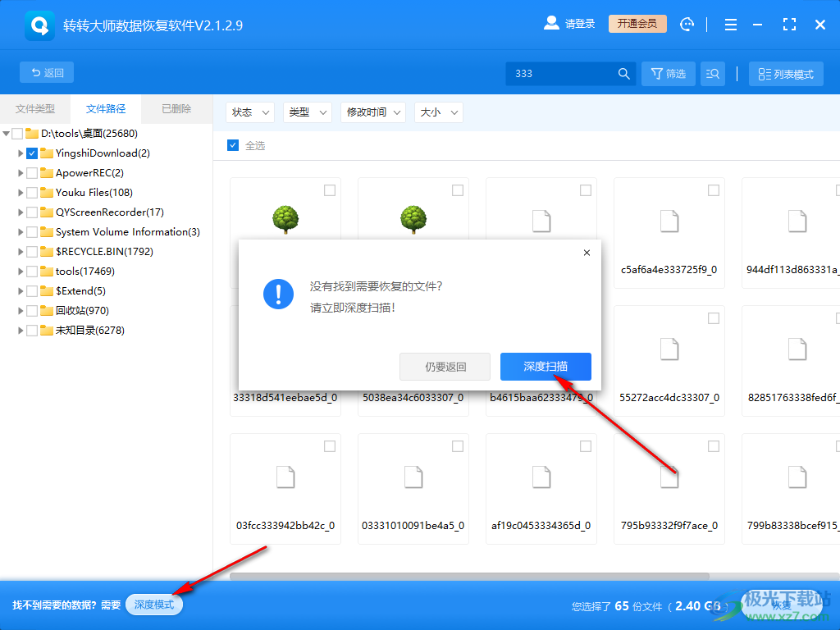Open the hamburger menu icon
The height and width of the screenshot is (630, 840).
click(731, 24)
